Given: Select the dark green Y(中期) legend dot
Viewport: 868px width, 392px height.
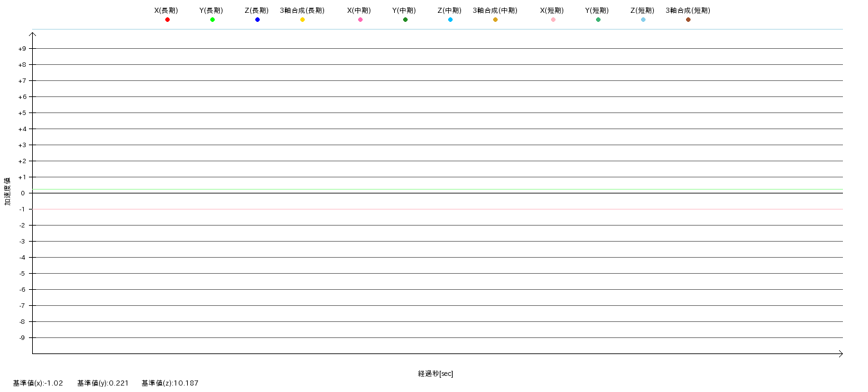Looking at the screenshot, I should tap(405, 20).
